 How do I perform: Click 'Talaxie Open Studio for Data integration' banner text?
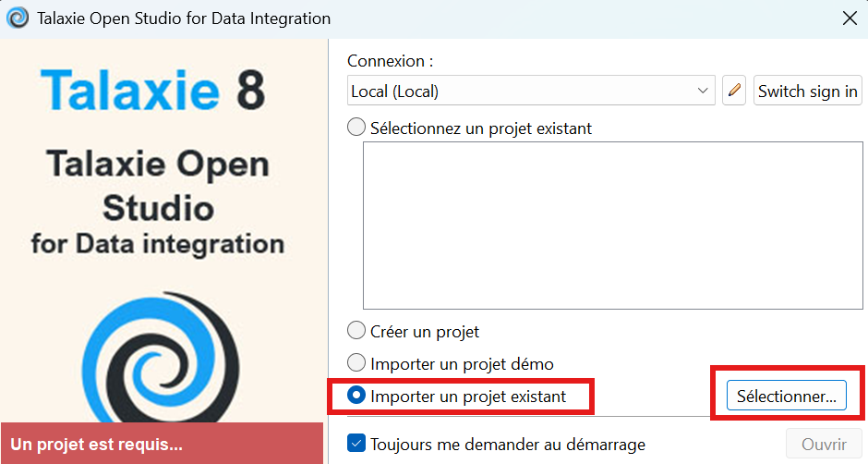pos(157,203)
